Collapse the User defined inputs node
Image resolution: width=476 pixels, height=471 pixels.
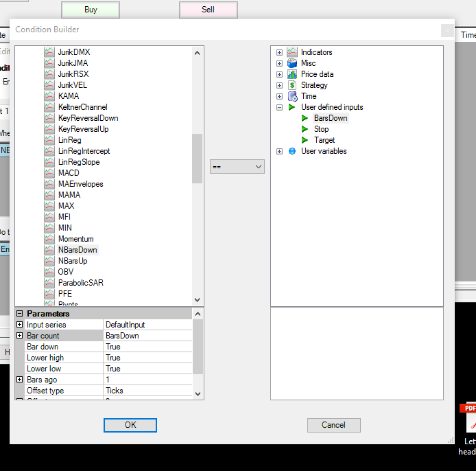point(279,107)
